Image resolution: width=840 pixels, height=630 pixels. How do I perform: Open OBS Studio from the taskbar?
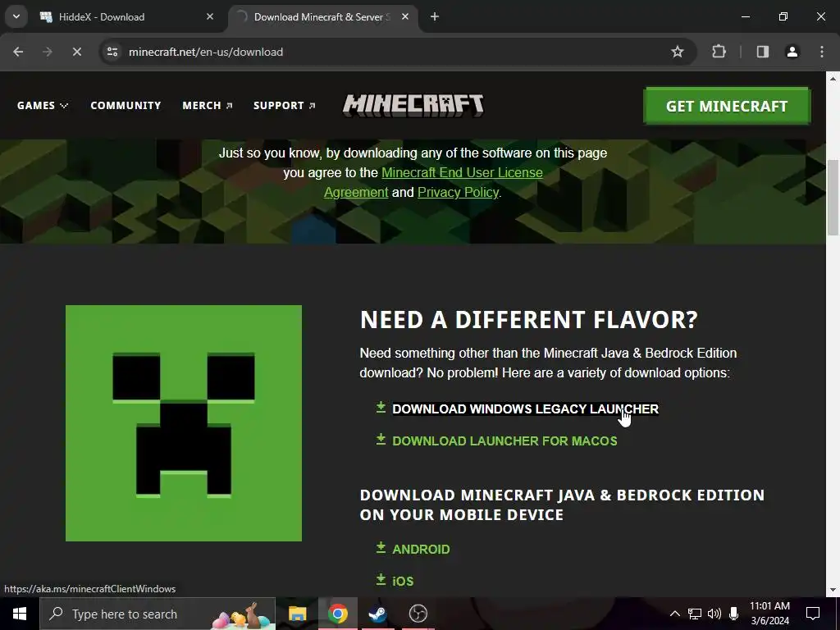418,614
